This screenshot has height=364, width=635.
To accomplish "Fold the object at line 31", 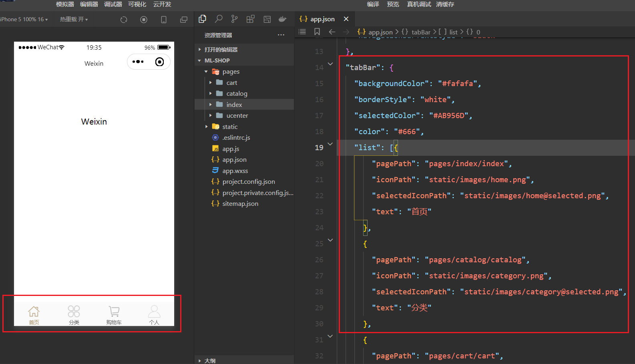I will [330, 336].
